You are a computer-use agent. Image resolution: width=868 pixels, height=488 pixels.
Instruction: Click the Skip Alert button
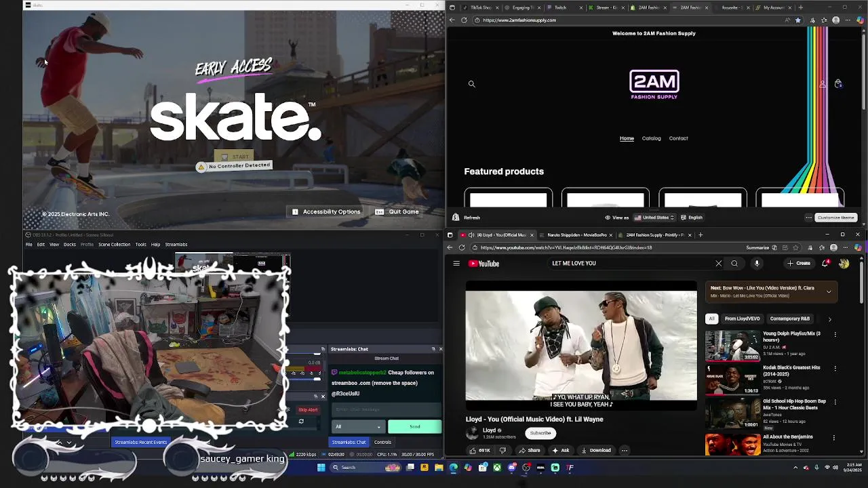point(307,410)
